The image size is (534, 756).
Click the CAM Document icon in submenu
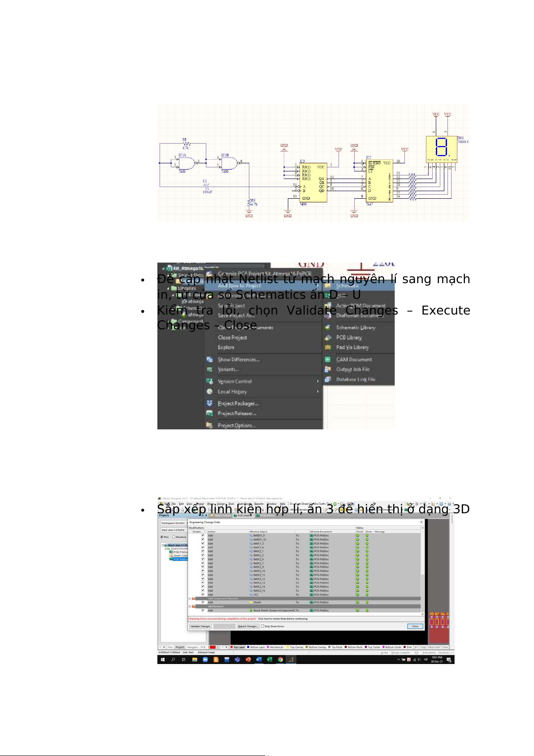point(328,359)
